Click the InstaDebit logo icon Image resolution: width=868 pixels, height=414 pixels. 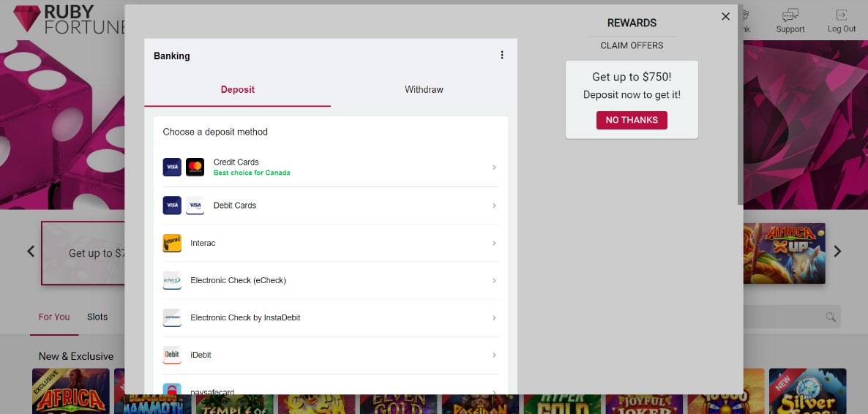point(172,317)
